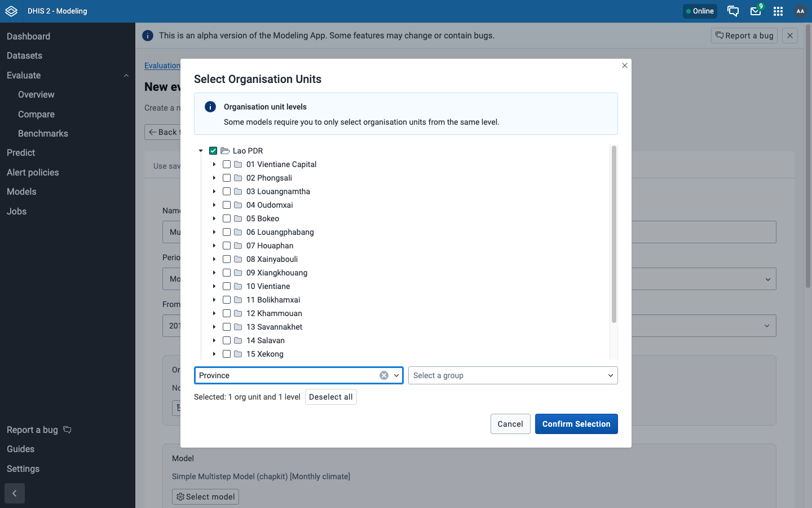
Task: Click the Confirm Selection button
Action: [x=576, y=424]
